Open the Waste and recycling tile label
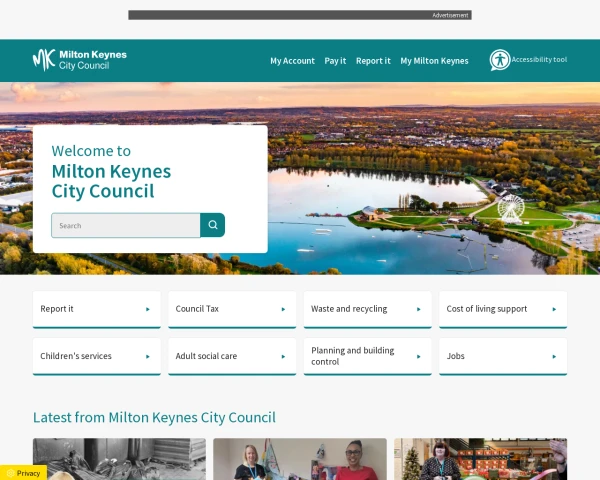This screenshot has width=600, height=480. click(x=349, y=309)
